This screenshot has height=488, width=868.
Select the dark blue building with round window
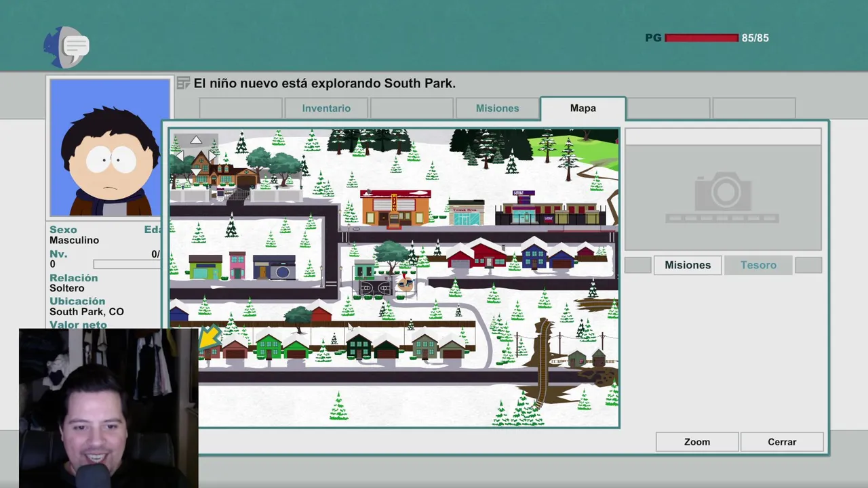click(x=275, y=267)
